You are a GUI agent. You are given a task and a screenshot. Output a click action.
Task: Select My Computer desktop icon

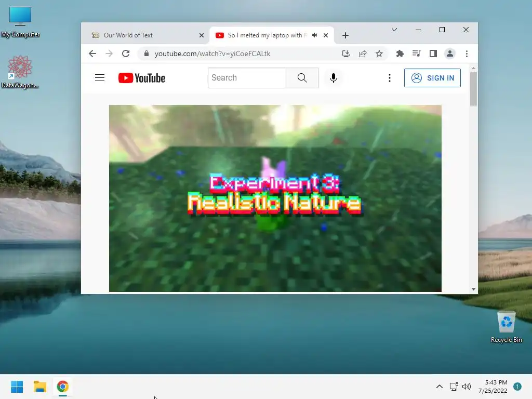tap(20, 22)
